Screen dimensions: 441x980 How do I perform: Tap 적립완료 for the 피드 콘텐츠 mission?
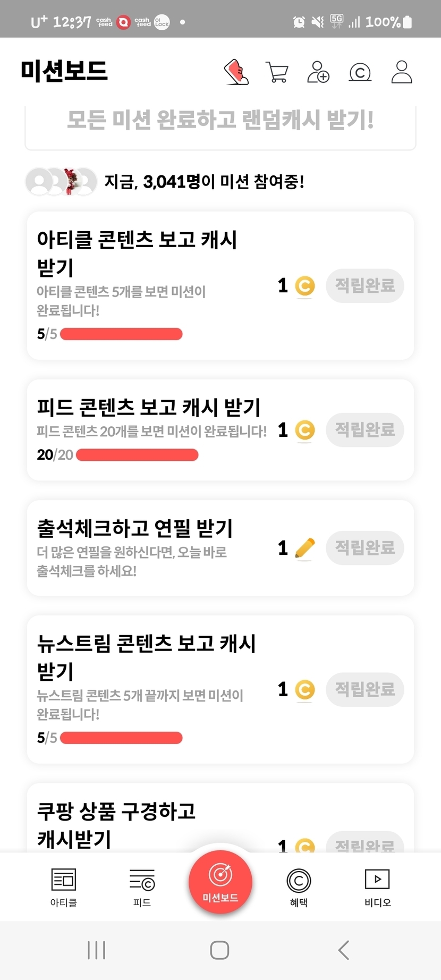pos(365,430)
